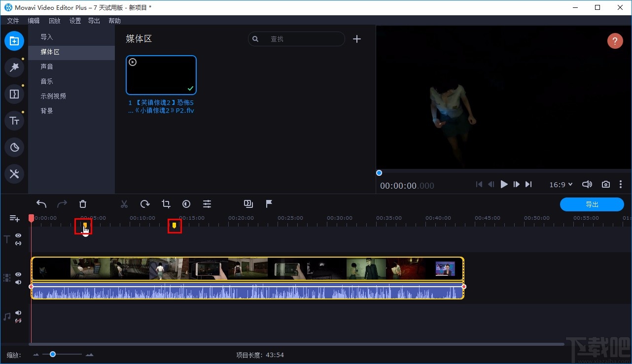Screen dimensions: 632x364
Task: Open the 16:9 aspect ratio dropdown
Action: (561, 184)
